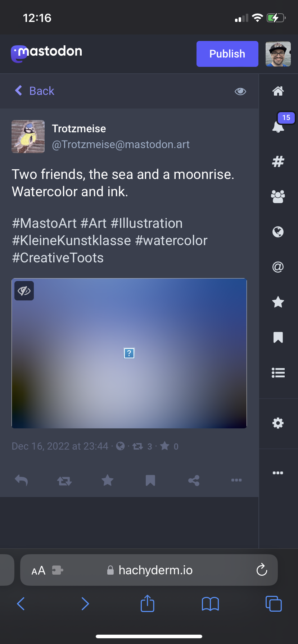Open the Lists panel
The height and width of the screenshot is (644, 298).
pyautogui.click(x=278, y=373)
